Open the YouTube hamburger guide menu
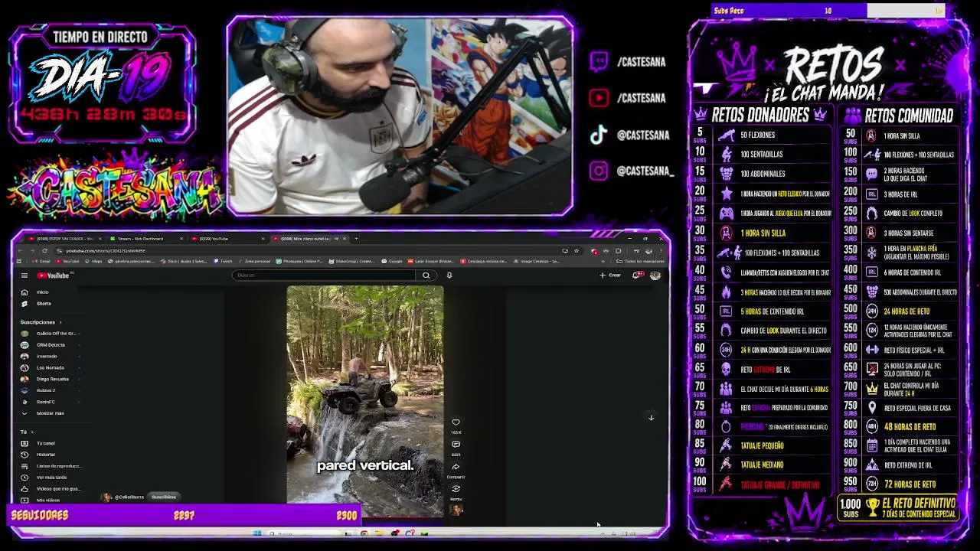Screen dimensions: 980x551 click(x=24, y=275)
